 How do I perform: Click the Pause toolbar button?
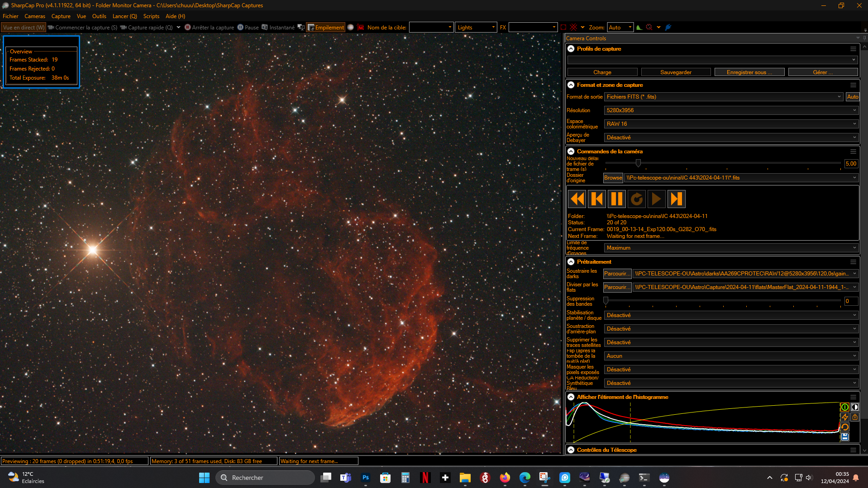pyautogui.click(x=248, y=28)
